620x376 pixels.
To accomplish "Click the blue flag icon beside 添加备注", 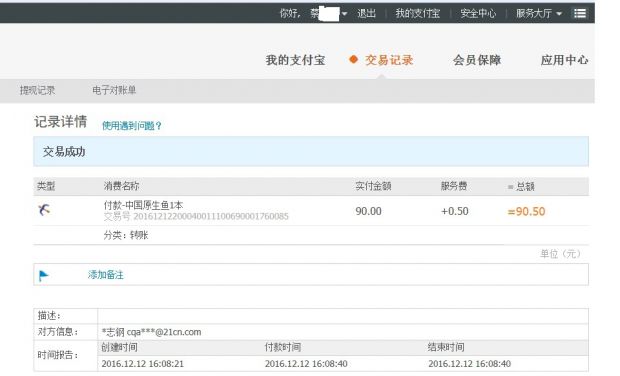I will (43, 275).
